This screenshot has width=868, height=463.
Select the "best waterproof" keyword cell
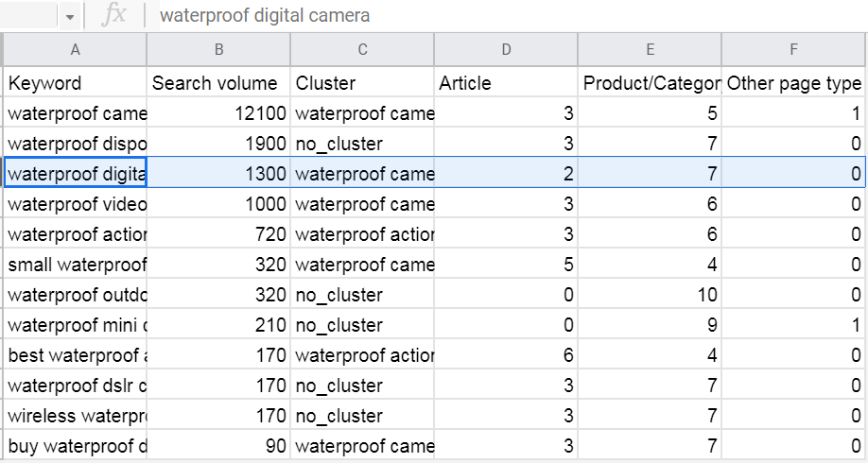(x=75, y=355)
